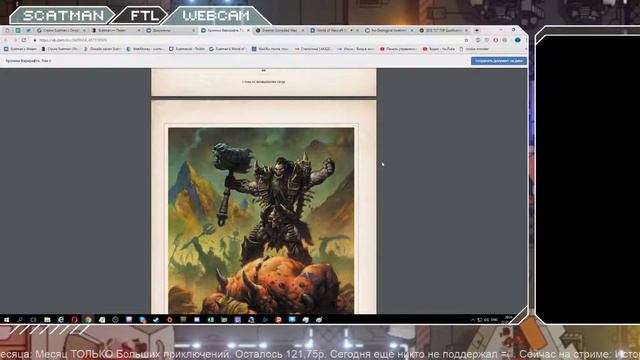Open the 'Видео - YouTube' bookmark

click(439, 49)
